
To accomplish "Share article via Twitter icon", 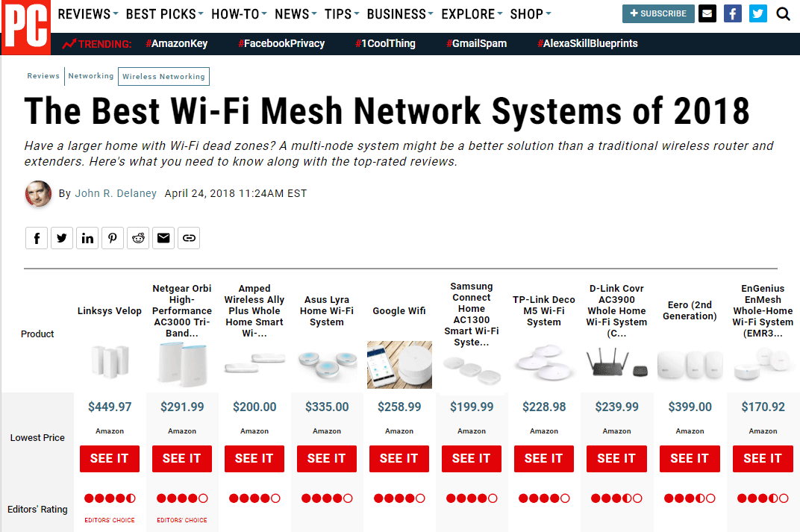I will tap(62, 238).
